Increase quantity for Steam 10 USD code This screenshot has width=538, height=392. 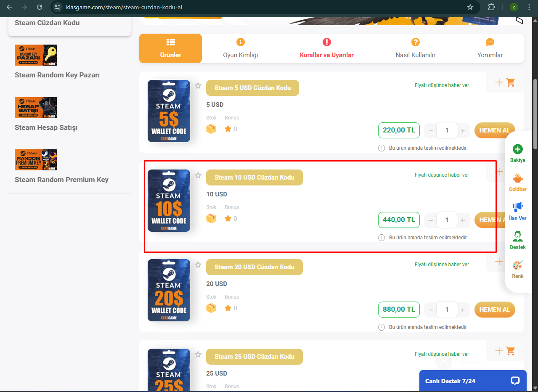[x=463, y=220]
